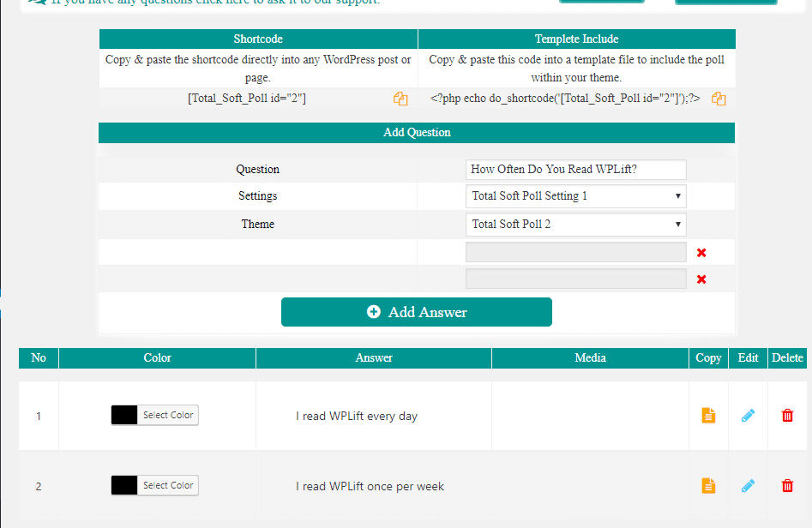
Task: Click the Shortcode column header
Action: point(258,39)
